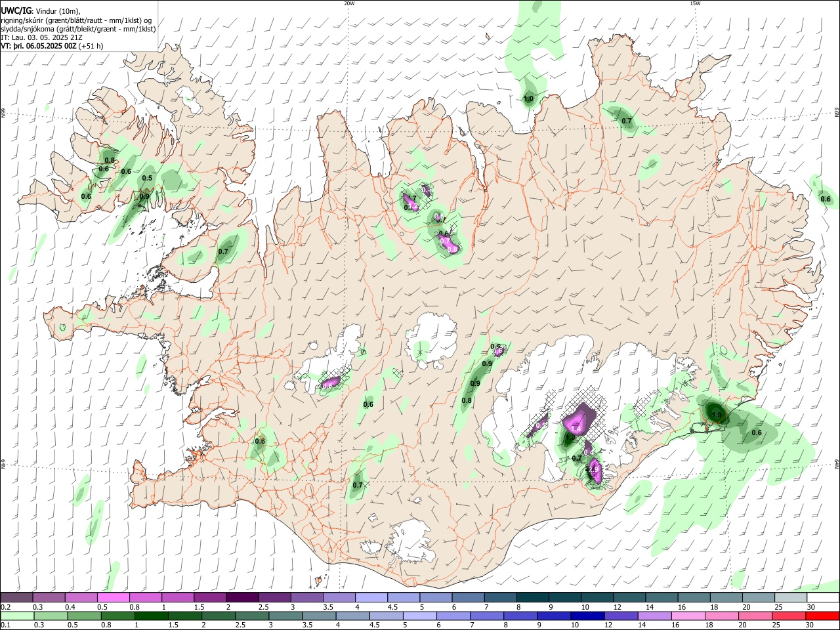840x630 pixels.
Task: Select the dark navy blue swatch in lower scale
Action: click(587, 616)
